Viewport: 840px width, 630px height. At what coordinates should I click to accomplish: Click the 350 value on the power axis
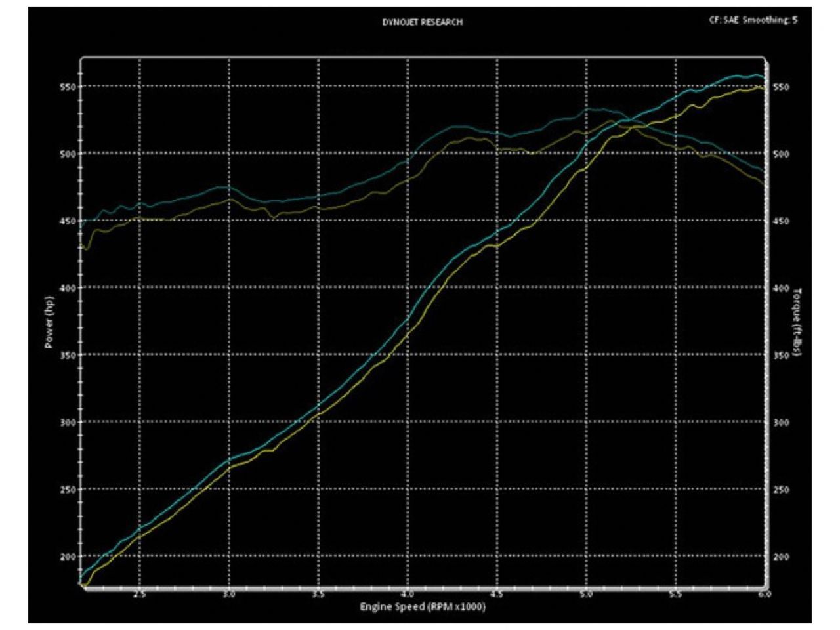point(69,355)
